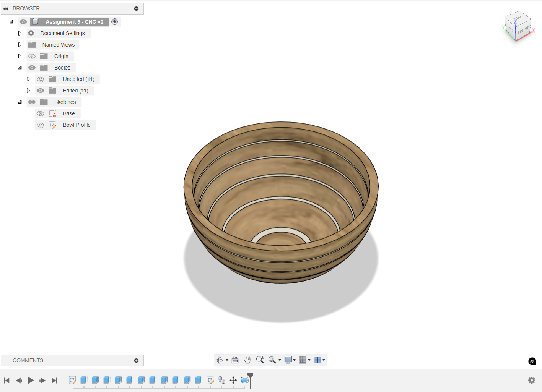Activate the Pan tool
542x392 pixels.
(247, 360)
